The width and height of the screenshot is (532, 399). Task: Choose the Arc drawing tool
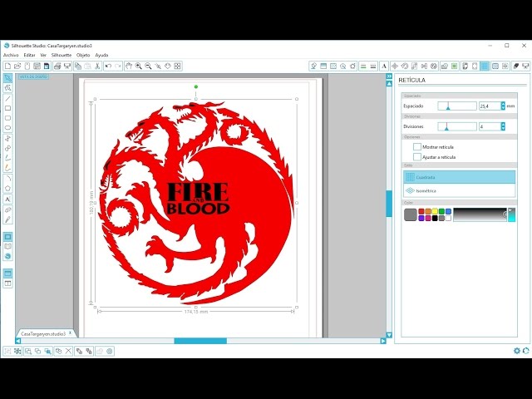coord(7,179)
